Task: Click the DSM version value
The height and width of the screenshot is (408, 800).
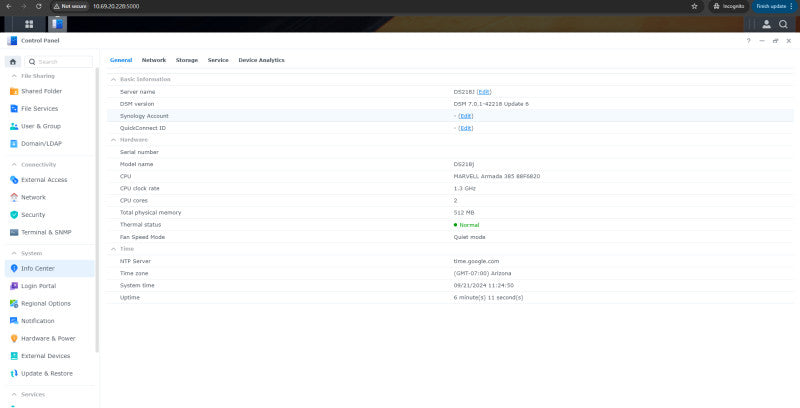Action: [491, 104]
